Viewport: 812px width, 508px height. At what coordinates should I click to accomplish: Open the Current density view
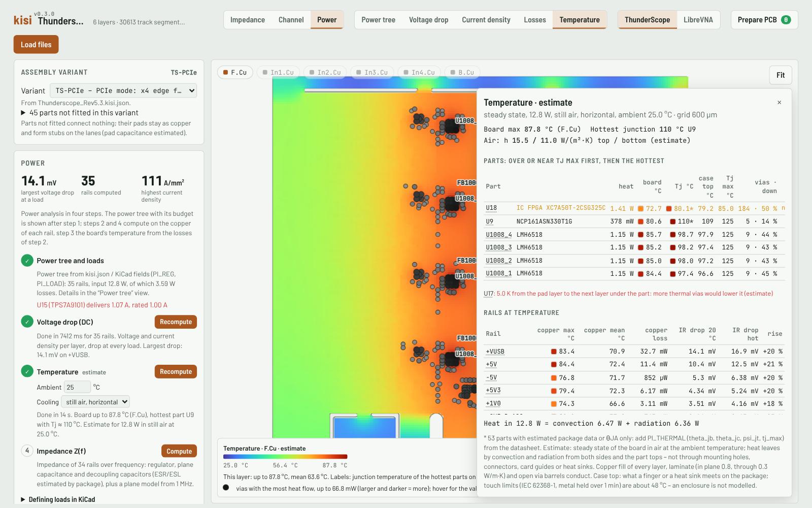point(486,20)
